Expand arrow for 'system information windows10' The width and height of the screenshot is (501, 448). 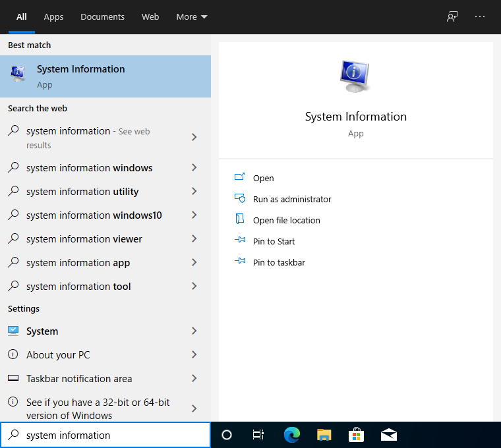click(x=194, y=215)
